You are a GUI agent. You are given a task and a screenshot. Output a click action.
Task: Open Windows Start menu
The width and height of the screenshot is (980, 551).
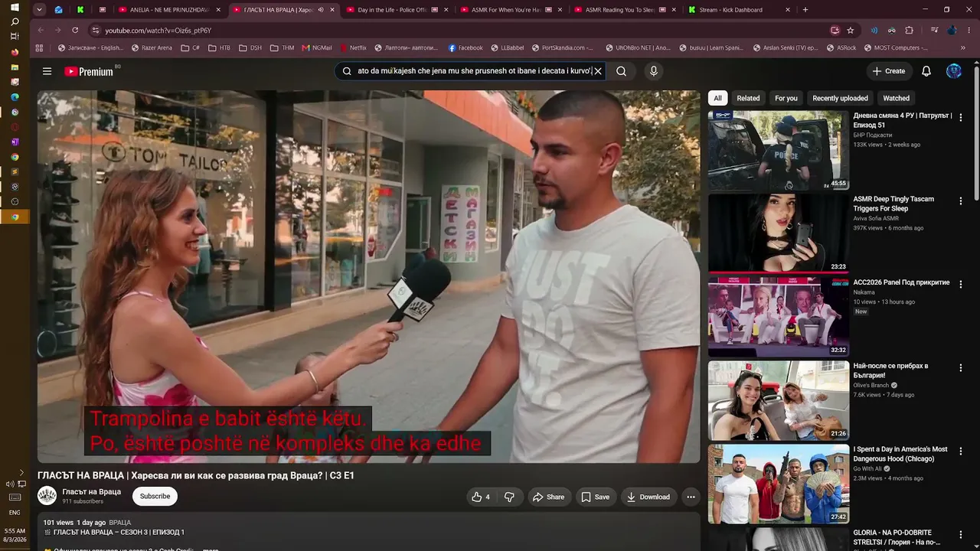15,8
